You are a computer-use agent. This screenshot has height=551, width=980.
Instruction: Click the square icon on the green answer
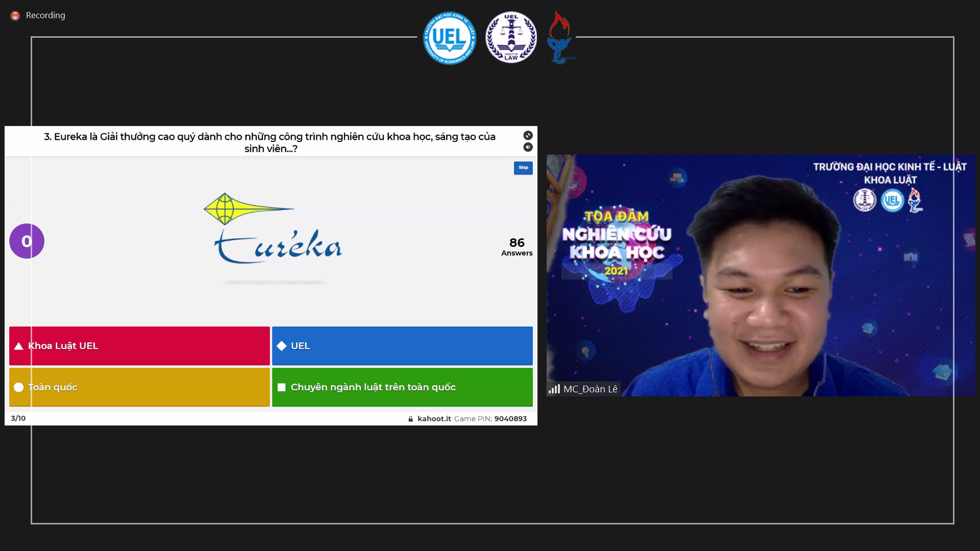click(281, 387)
